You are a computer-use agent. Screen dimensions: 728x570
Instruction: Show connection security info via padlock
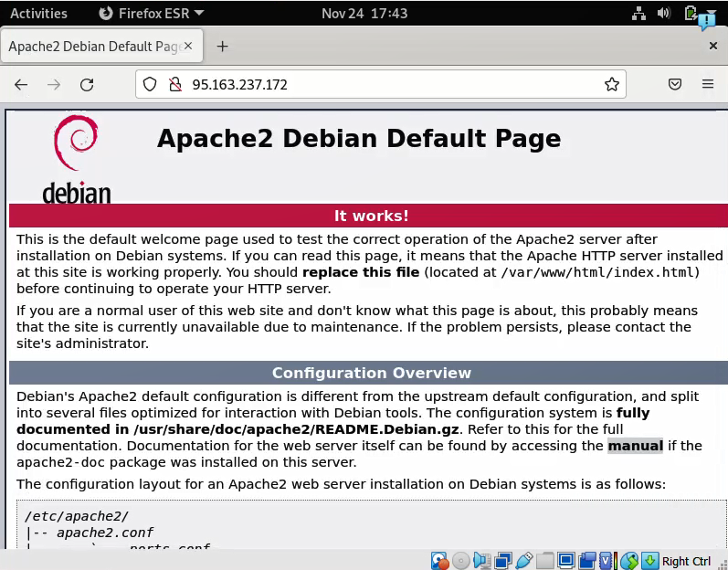[x=175, y=84]
